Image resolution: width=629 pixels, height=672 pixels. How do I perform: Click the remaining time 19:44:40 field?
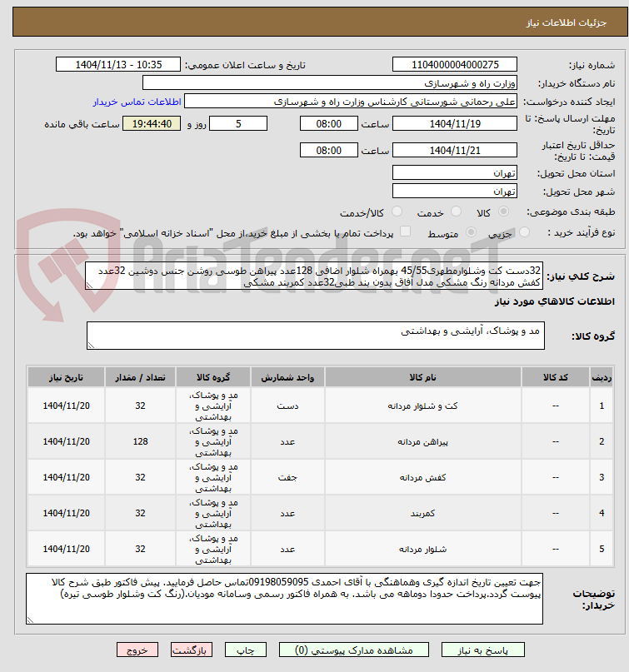click(x=152, y=123)
